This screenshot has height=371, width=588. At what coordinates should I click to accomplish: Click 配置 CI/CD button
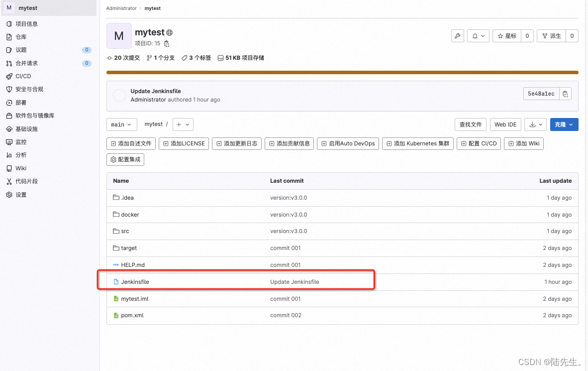[x=479, y=143]
